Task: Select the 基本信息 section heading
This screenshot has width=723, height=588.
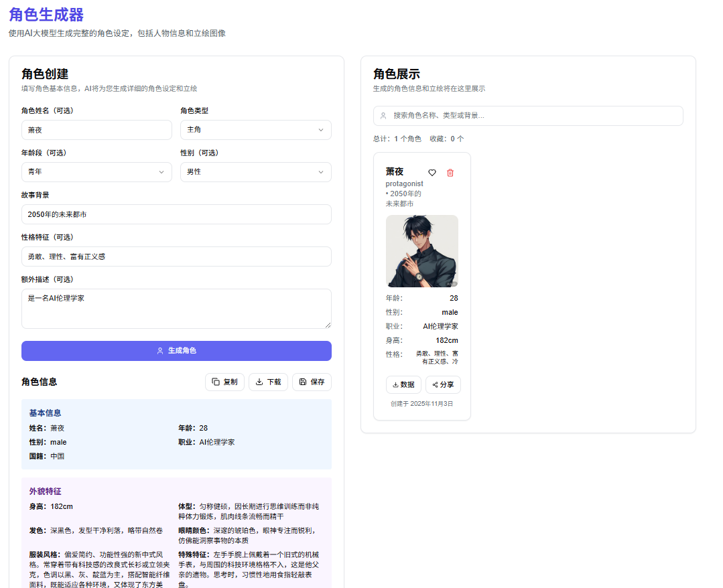Action: (45, 413)
